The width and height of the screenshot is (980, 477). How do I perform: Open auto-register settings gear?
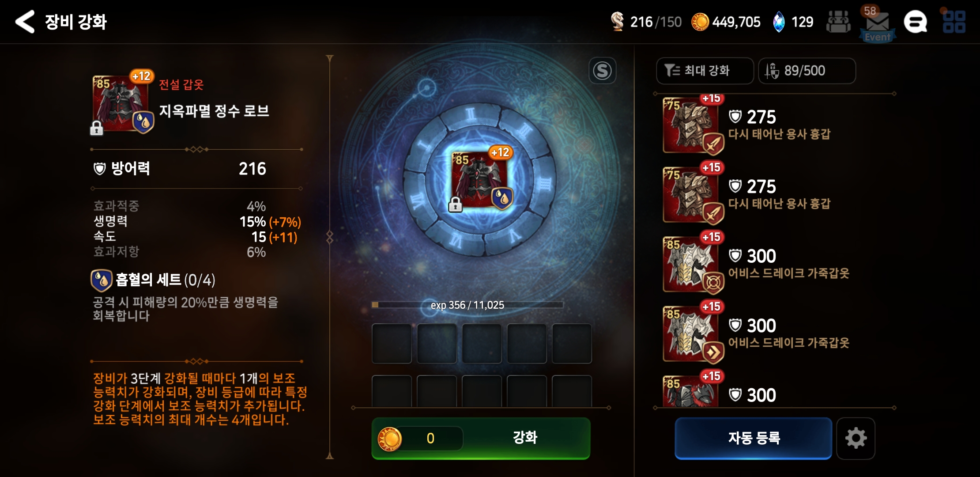856,438
